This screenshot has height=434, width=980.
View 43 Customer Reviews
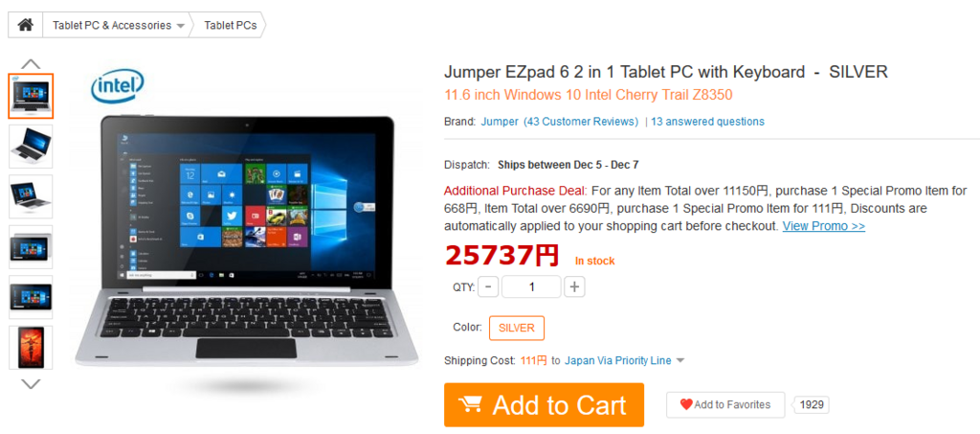(581, 122)
